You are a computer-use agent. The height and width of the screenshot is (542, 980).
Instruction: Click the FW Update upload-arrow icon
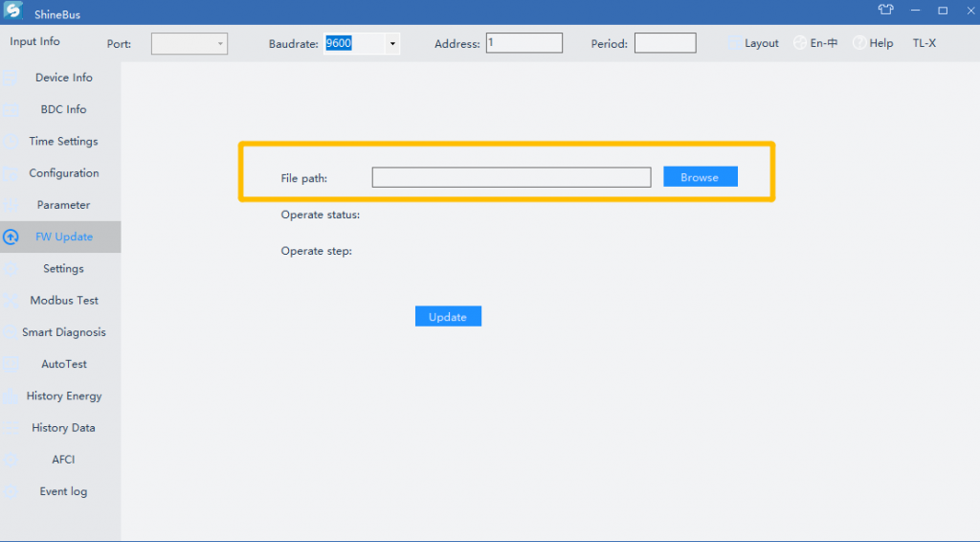[x=10, y=237]
